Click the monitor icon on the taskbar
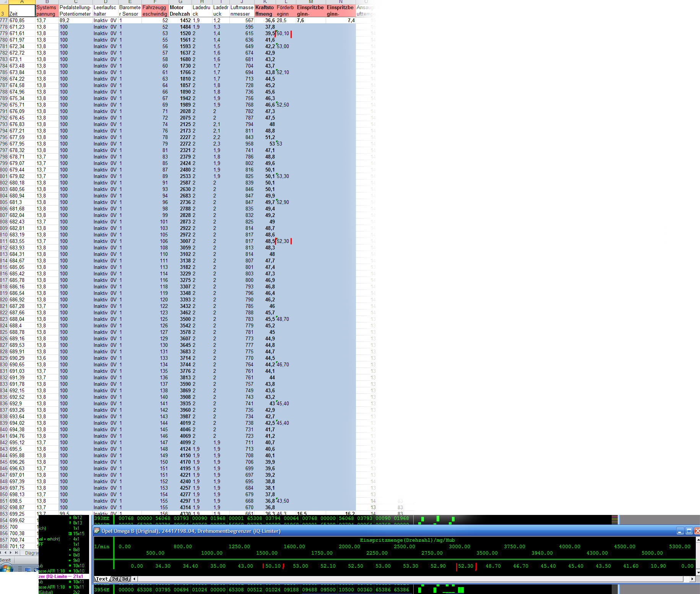 pyautogui.click(x=28, y=570)
